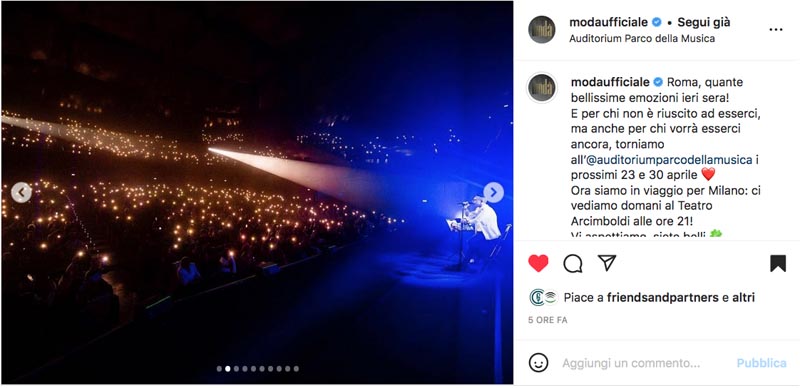Open the three-dots post options menu
Viewport: 800px width, 388px height.
(x=776, y=30)
